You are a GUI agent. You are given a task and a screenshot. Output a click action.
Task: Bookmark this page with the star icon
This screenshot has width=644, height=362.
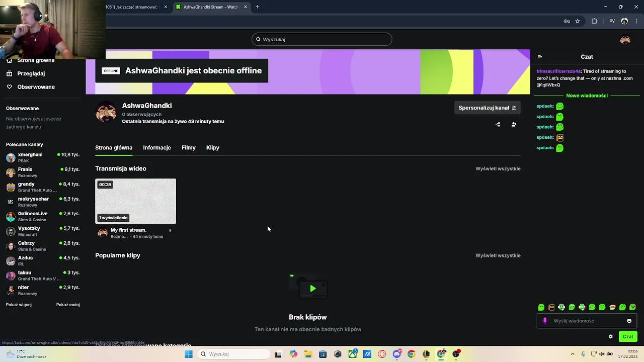click(x=578, y=21)
